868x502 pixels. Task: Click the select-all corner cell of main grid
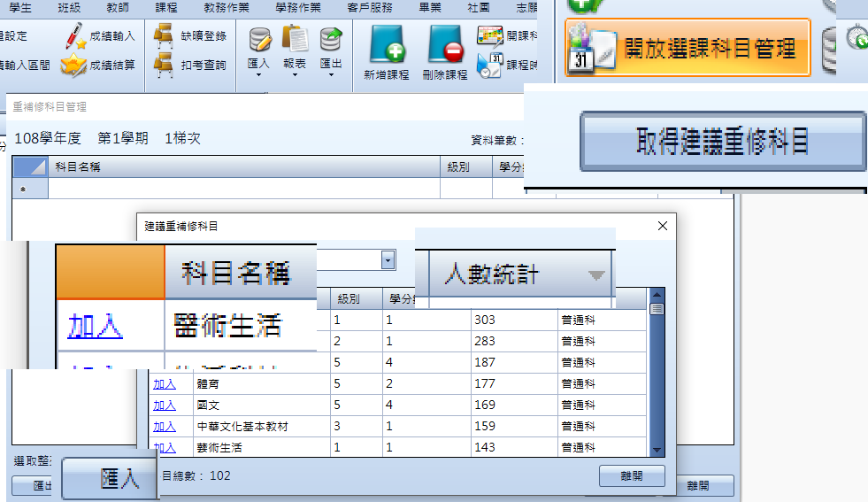pyautogui.click(x=30, y=166)
